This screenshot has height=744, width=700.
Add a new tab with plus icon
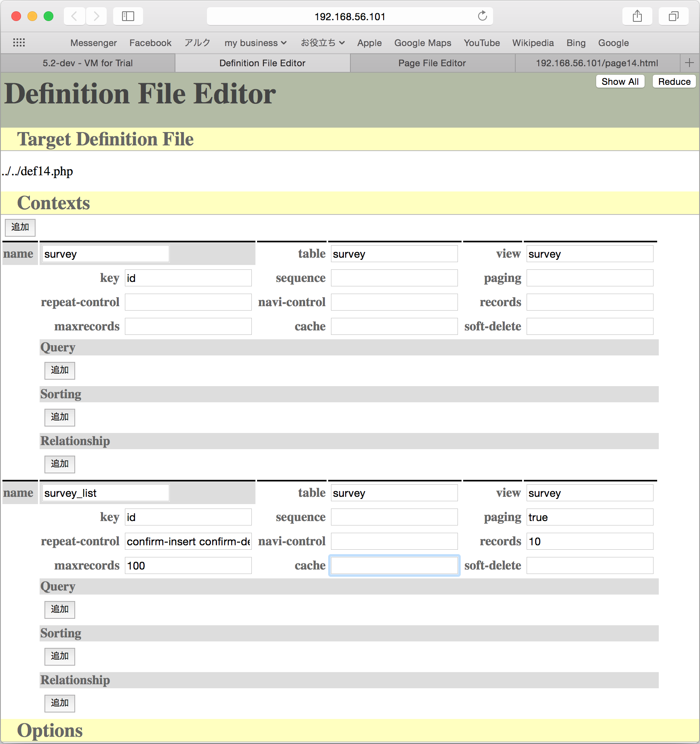689,63
